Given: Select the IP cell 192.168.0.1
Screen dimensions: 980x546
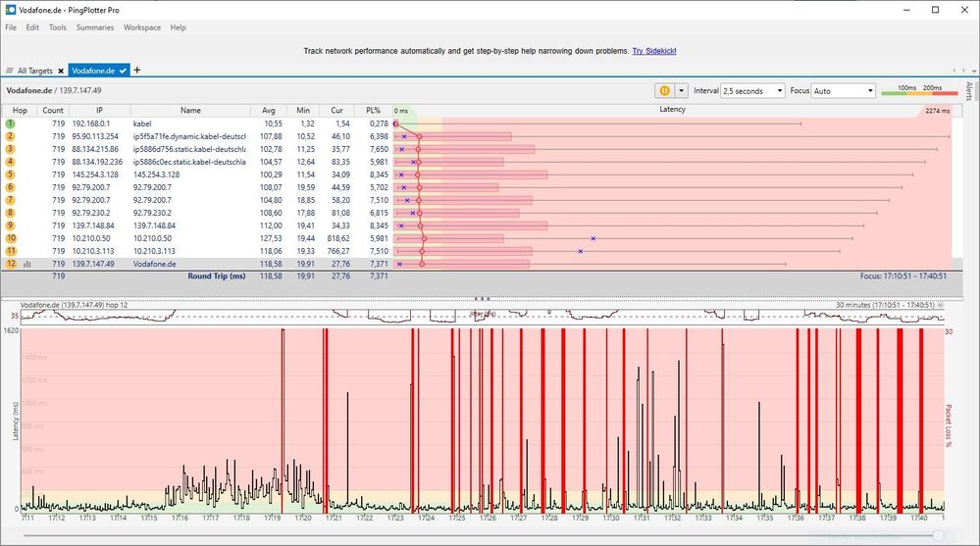Looking at the screenshot, I should coord(90,124).
